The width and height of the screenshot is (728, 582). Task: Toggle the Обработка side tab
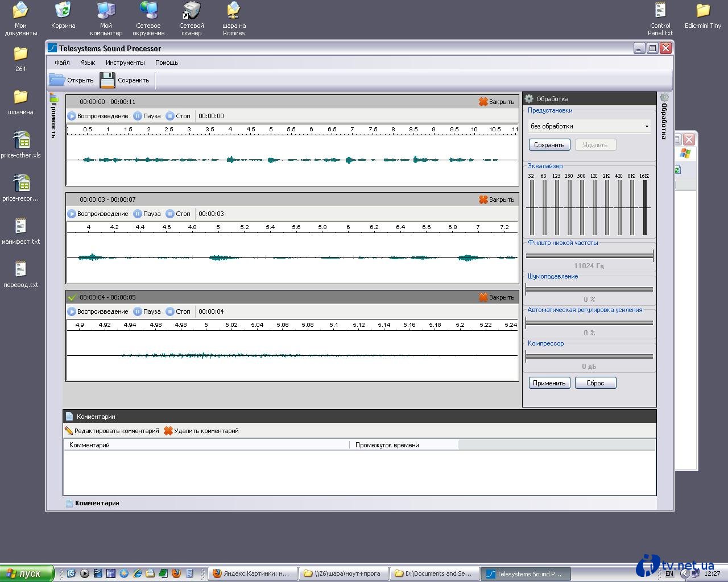[664, 116]
